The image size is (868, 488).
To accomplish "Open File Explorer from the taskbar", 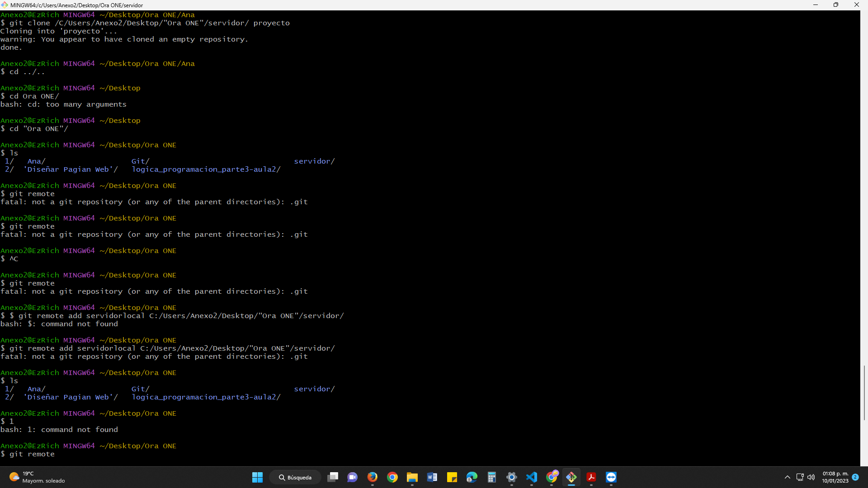I will 412,477.
